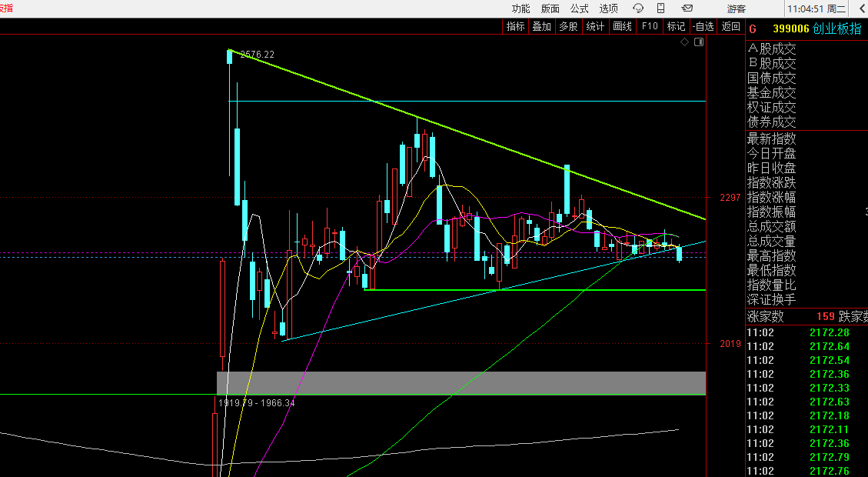Click the 指数量比 label
Viewport: 868px width, 477px height.
pos(772,285)
